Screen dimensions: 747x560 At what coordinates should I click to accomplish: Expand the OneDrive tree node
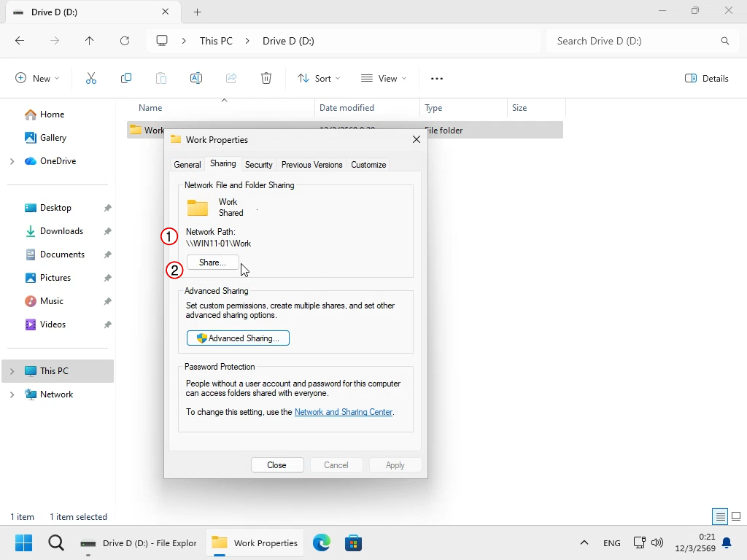tap(12, 161)
